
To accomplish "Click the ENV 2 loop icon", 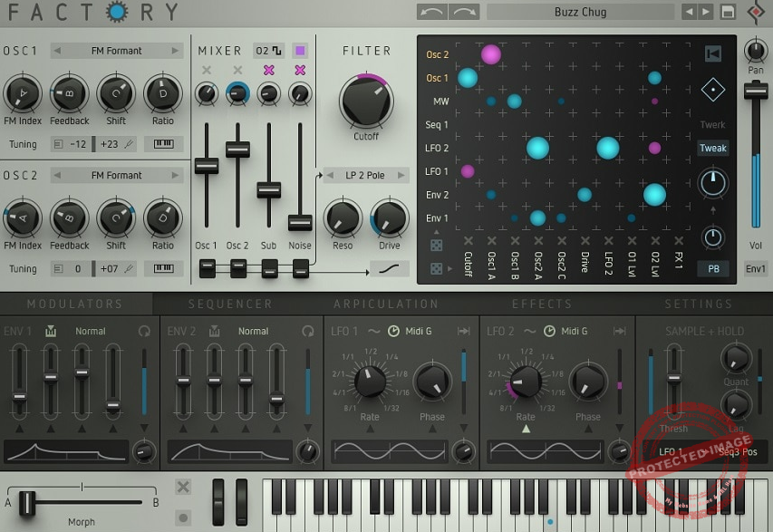I will 307,332.
